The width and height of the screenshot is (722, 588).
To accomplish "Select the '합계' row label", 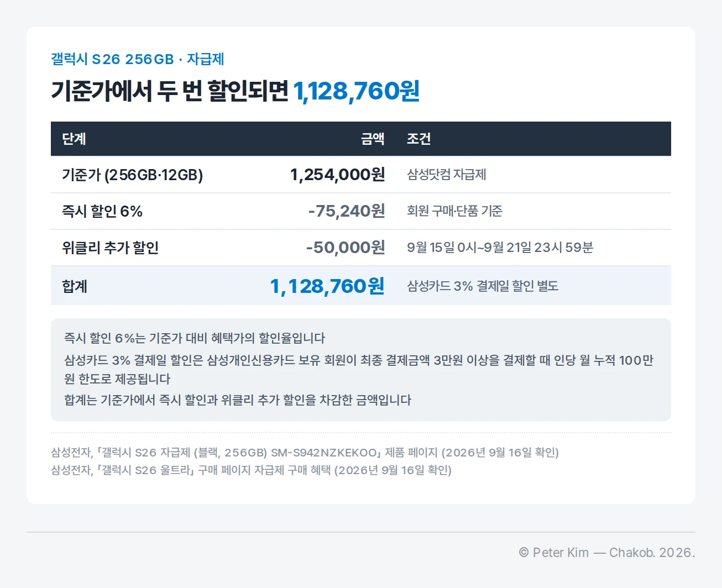I will pos(75,286).
